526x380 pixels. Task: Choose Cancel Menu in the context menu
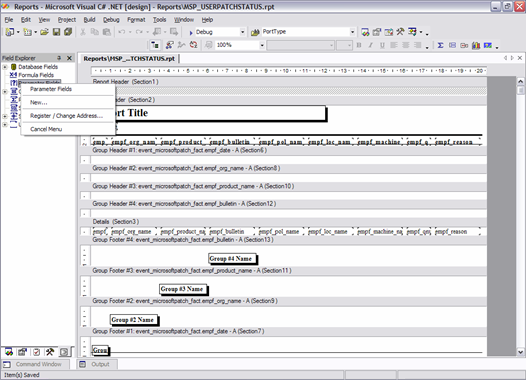click(68, 129)
